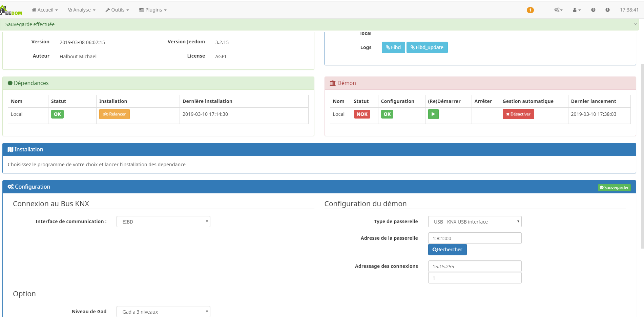
Task: Open the Interface de communication dropdown
Action: tap(163, 221)
